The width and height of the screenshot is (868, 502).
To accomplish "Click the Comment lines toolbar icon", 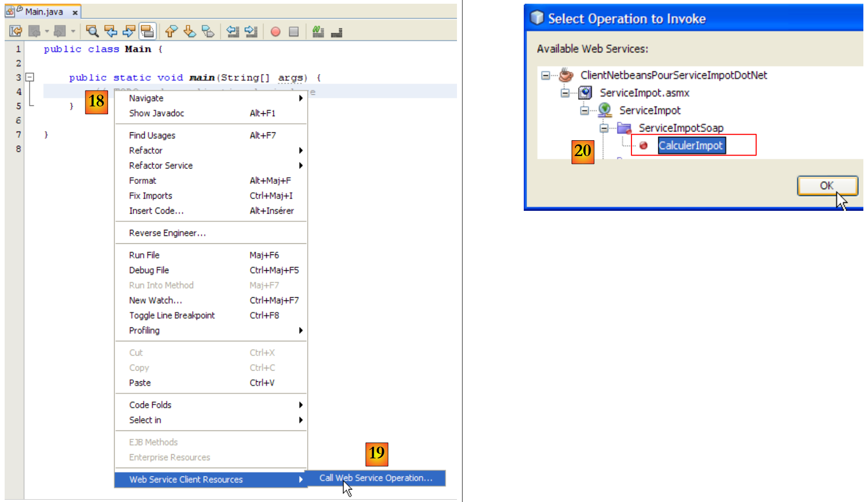I will (318, 32).
